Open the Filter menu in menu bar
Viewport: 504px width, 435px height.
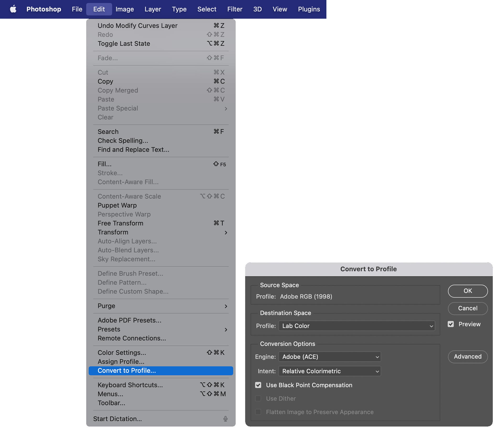click(x=234, y=9)
